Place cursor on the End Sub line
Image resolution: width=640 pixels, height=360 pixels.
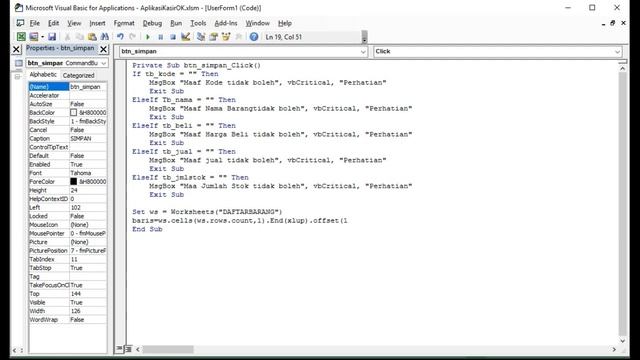(147, 229)
